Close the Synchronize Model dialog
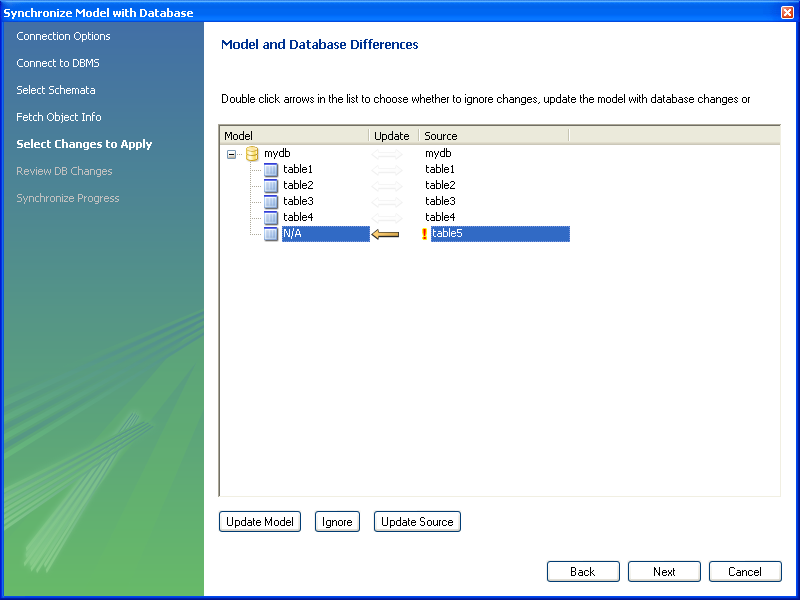Image resolution: width=800 pixels, height=600 pixels. pos(787,12)
